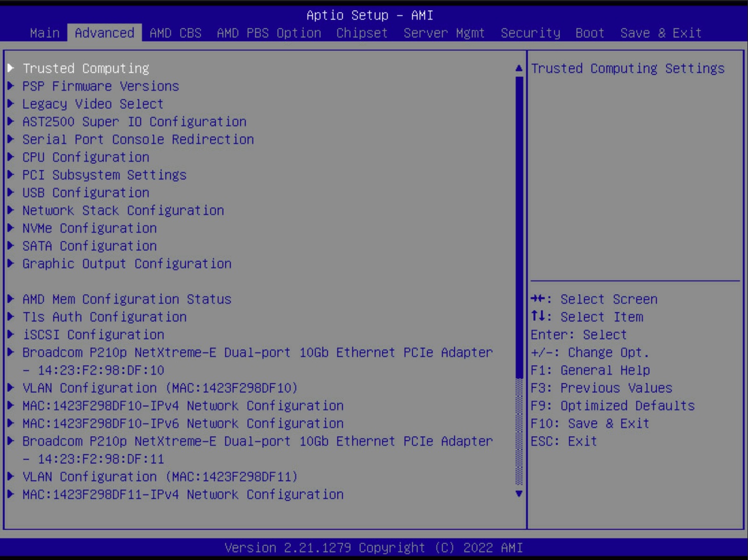Click the arrow beside CPU Configuration
The height and width of the screenshot is (560, 748).
coord(11,156)
